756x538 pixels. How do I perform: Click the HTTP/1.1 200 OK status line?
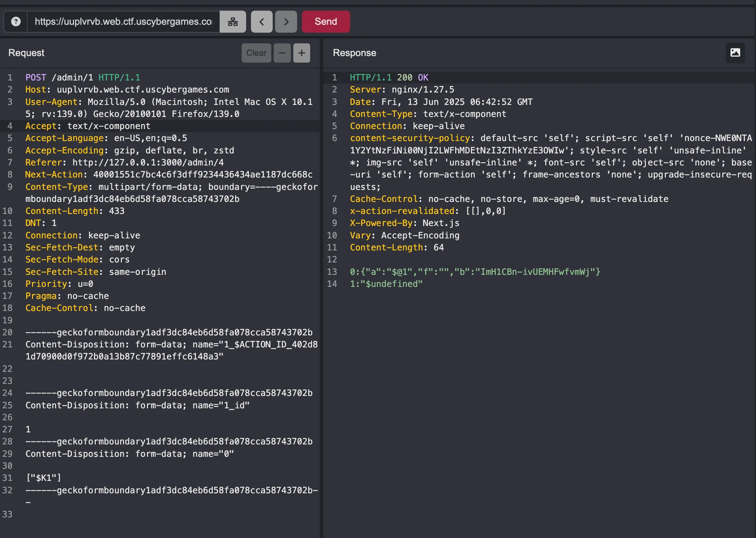coord(389,77)
